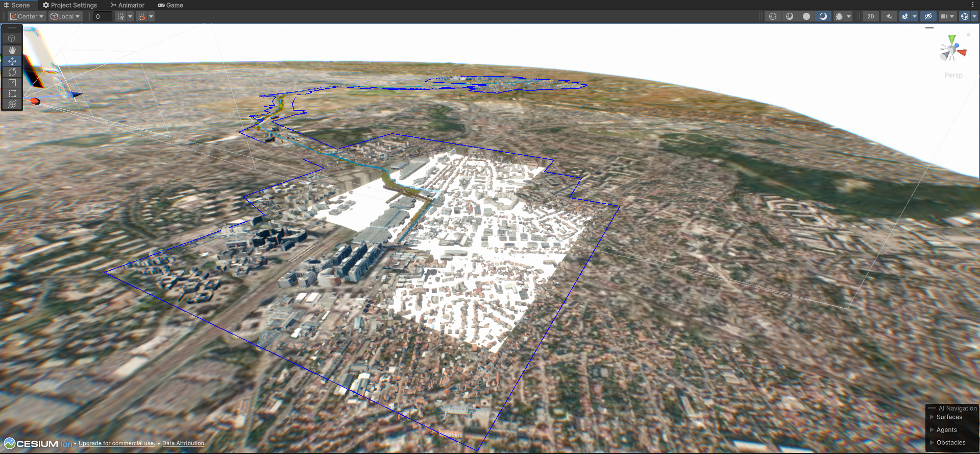
Task: Open the grid snapping dropdown arrow
Action: [x=130, y=16]
